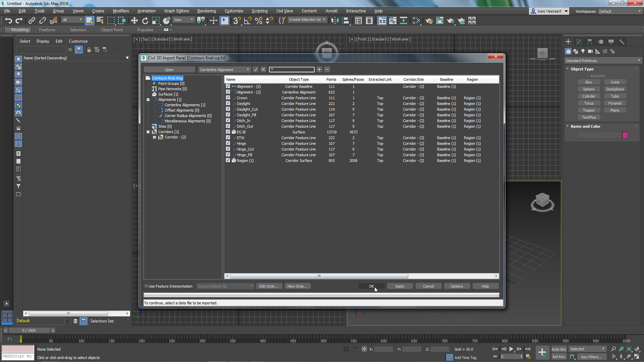Expand the Corridor - (2) tree node

154,137
